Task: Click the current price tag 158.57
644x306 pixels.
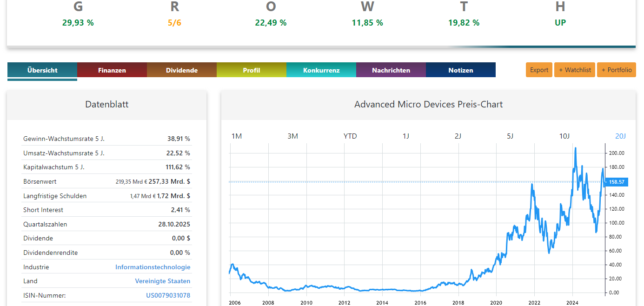Action: pyautogui.click(x=617, y=182)
